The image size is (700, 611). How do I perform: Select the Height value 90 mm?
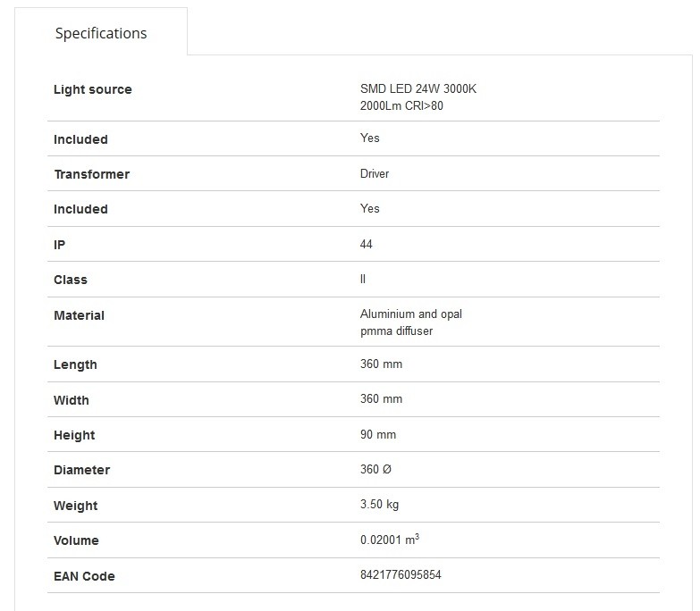pyautogui.click(x=378, y=434)
